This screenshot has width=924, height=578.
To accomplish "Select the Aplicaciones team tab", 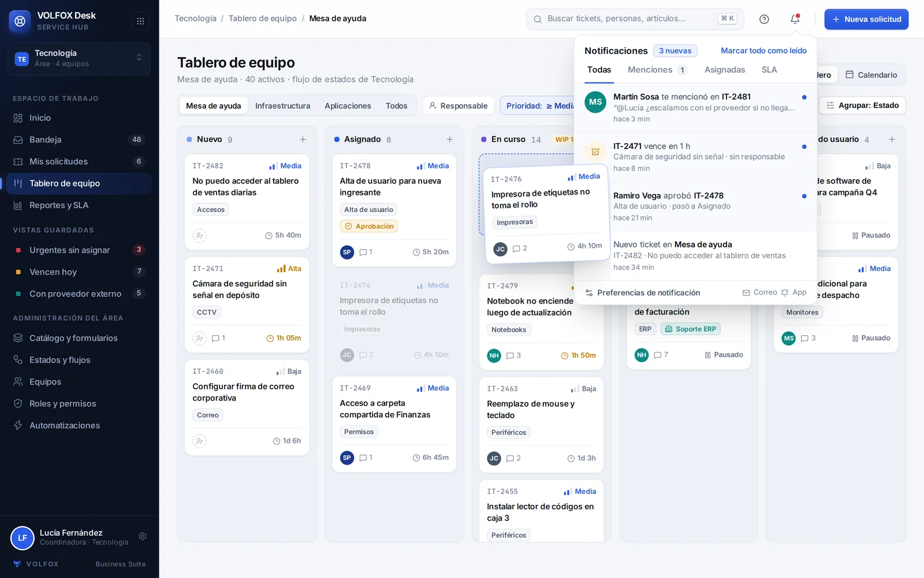I will click(348, 106).
